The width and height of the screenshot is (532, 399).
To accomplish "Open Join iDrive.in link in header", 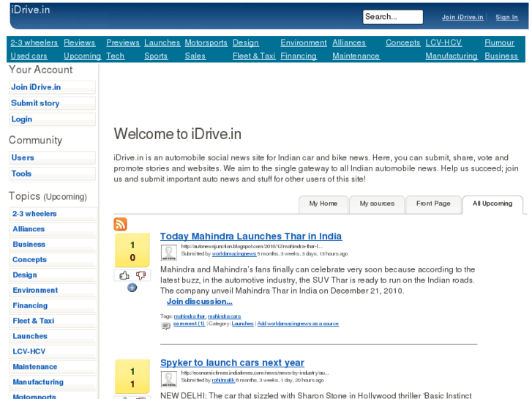I will click(462, 18).
